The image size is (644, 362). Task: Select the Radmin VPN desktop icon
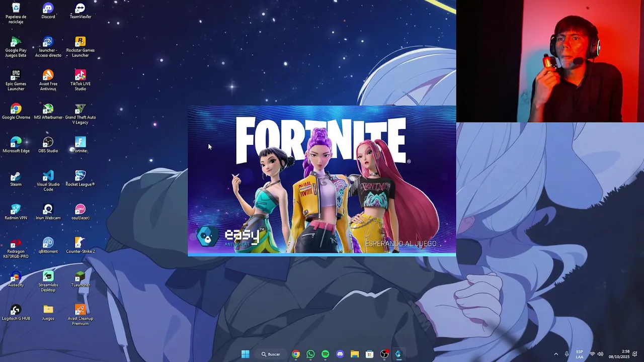pyautogui.click(x=16, y=212)
